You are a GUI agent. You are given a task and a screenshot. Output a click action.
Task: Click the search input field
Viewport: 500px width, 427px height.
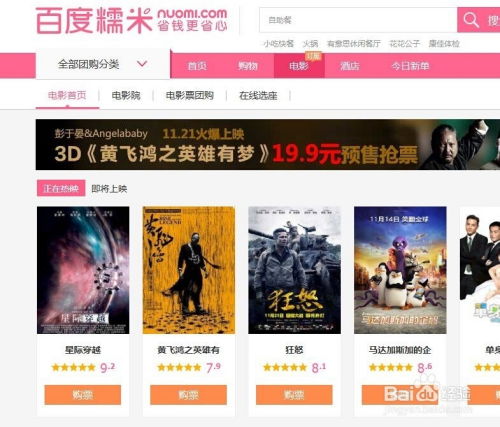click(358, 20)
